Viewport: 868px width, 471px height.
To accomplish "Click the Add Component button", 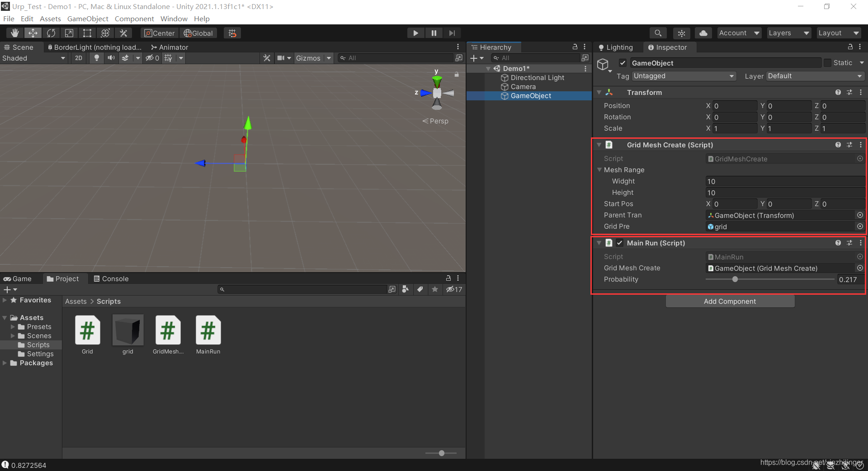I will click(x=730, y=301).
